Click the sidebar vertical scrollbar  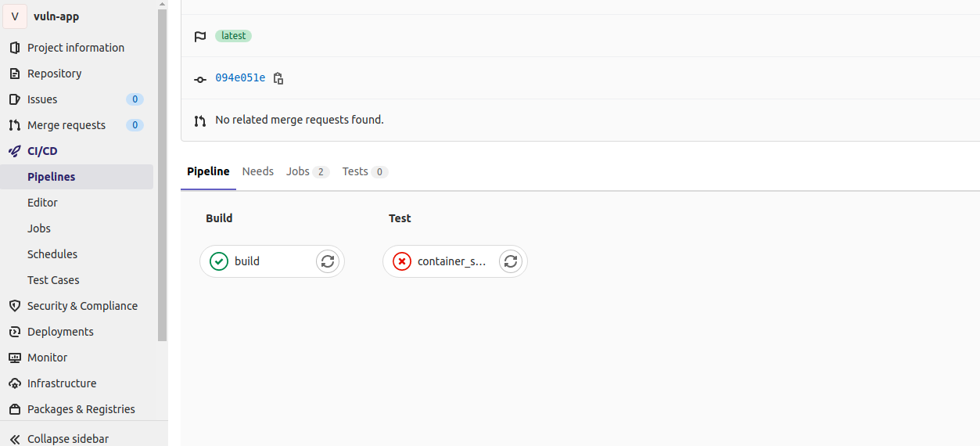coord(163,172)
